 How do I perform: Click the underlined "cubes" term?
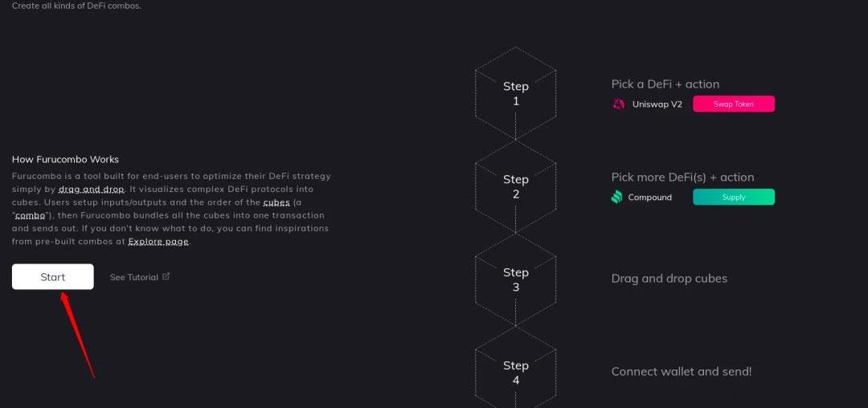click(x=276, y=202)
